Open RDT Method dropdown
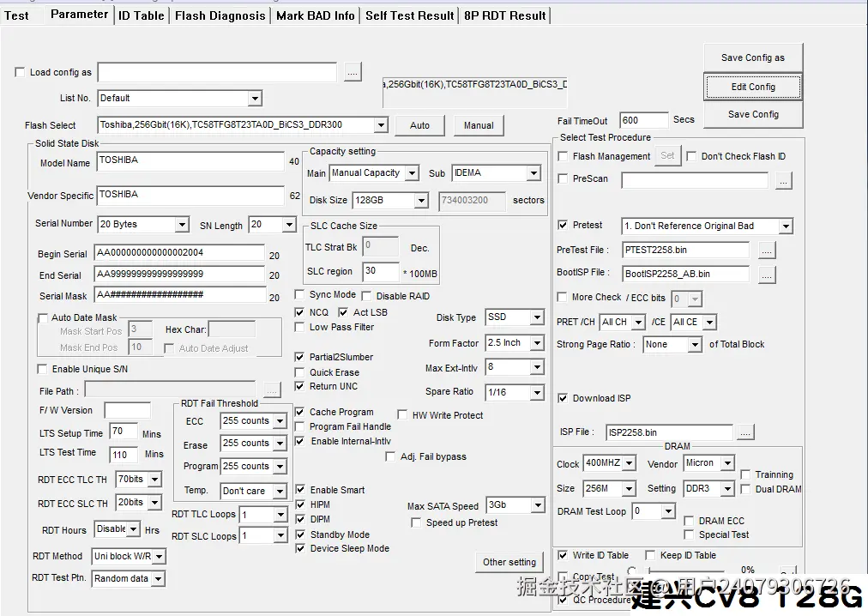The width and height of the screenshot is (868, 616). 159,557
